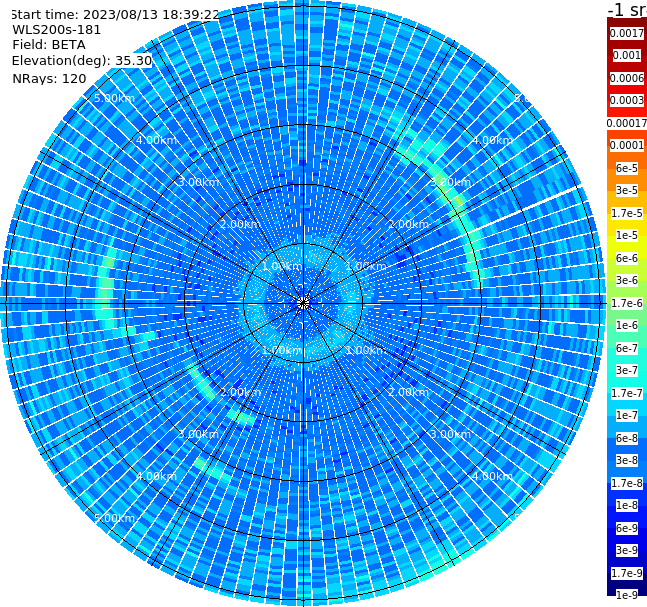Click the 0.0006 colorbar value
Image resolution: width=647 pixels, height=607 pixels.
627,78
